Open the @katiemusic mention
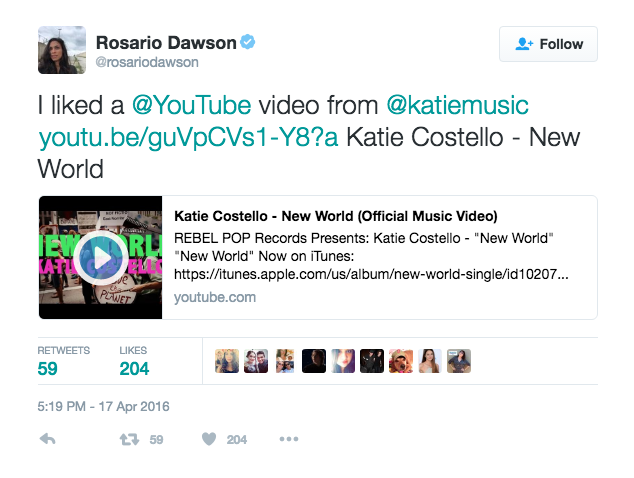Screen dimensions: 634x478 coord(457,105)
